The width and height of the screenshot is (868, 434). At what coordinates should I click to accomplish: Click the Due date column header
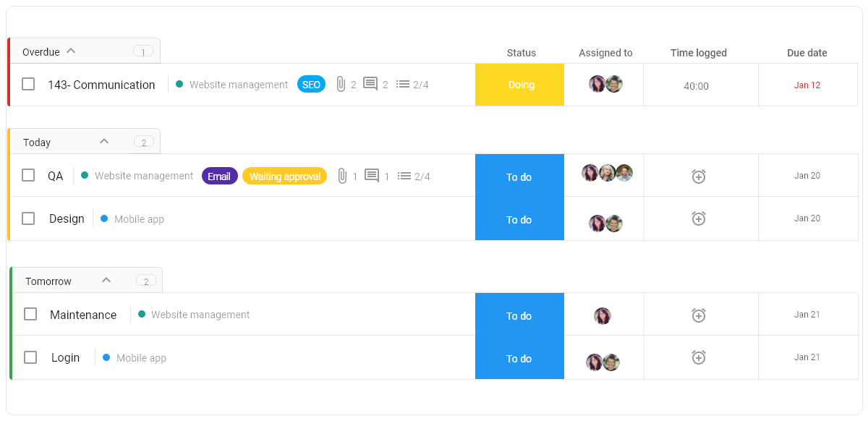(x=807, y=53)
